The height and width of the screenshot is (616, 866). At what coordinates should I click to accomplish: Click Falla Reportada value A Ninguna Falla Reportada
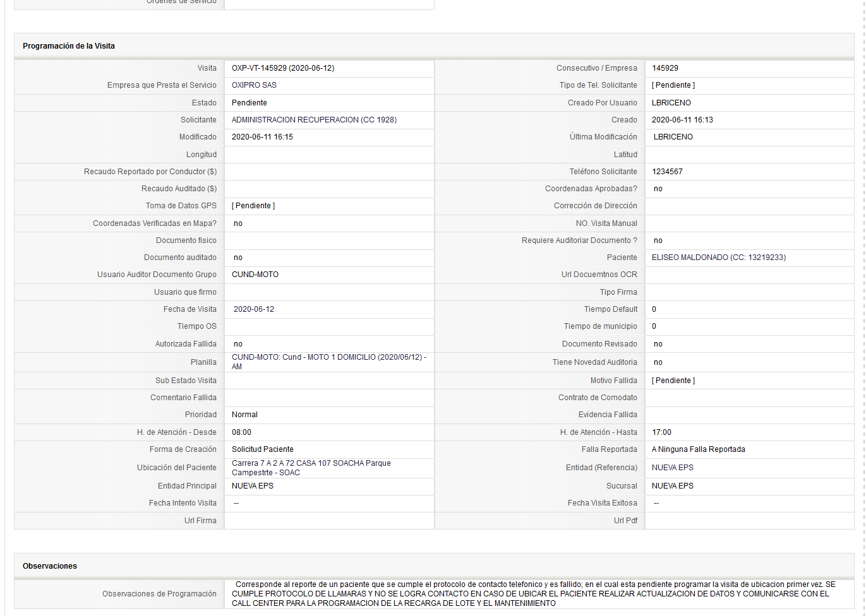tap(699, 449)
